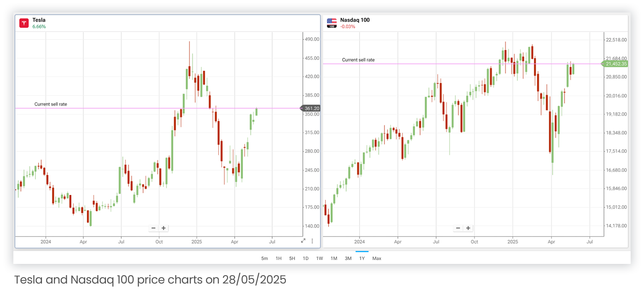This screenshot has width=644, height=293.
Task: Select the 3M timeframe option
Action: tap(348, 258)
